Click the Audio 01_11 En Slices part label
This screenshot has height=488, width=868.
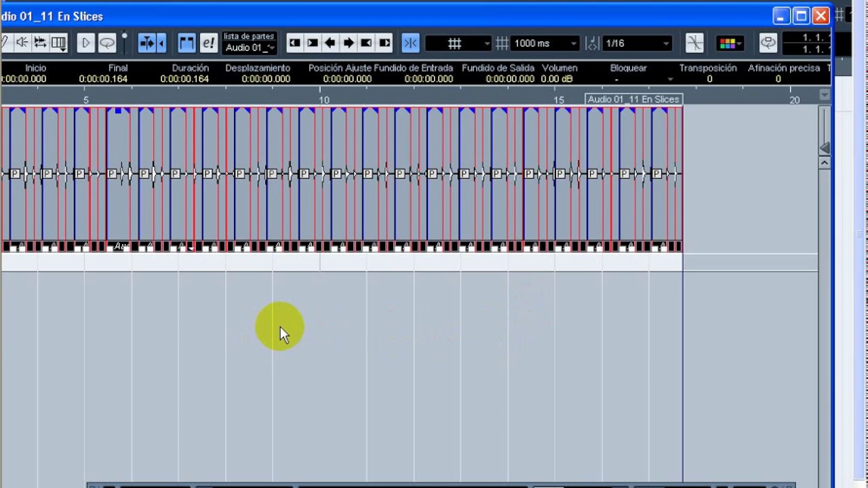[x=633, y=100]
